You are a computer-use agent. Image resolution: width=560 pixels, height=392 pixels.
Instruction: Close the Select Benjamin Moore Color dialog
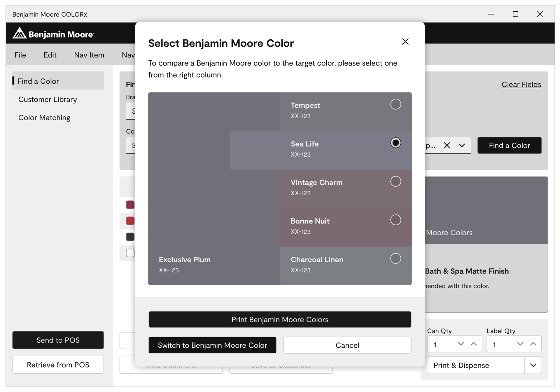(x=405, y=42)
